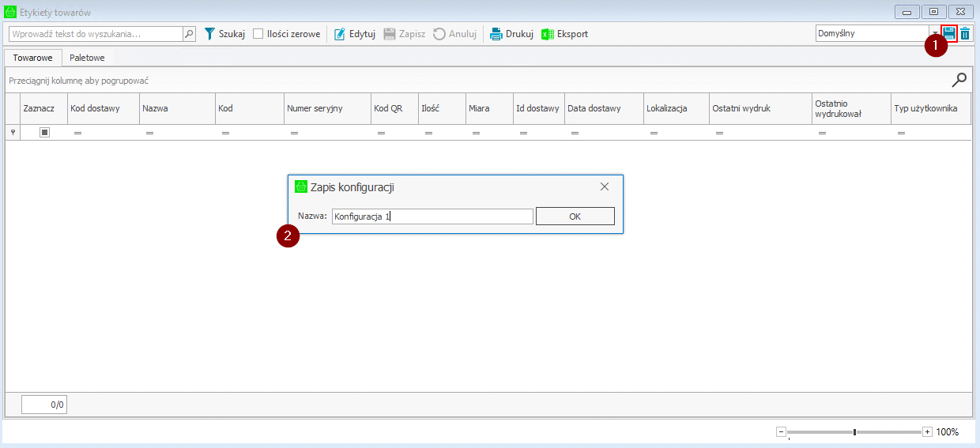
Task: Open the grid search panel magnifier
Action: click(x=959, y=80)
